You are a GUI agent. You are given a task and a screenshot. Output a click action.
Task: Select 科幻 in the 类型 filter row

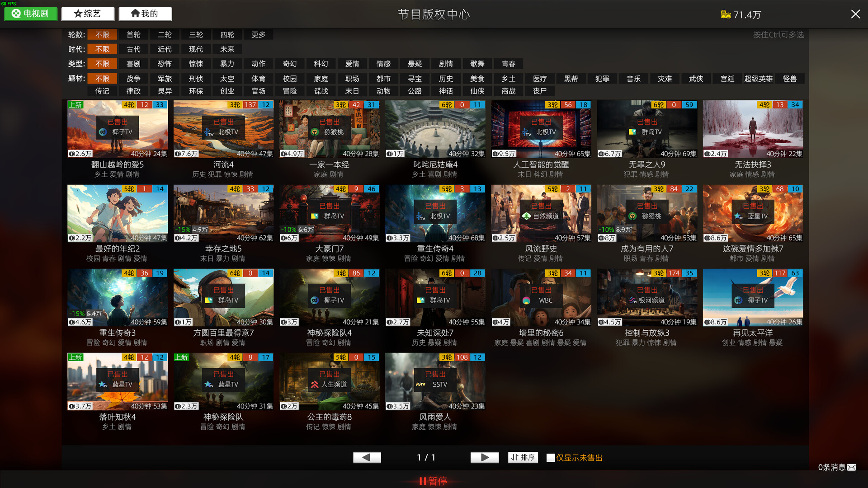[x=321, y=64]
